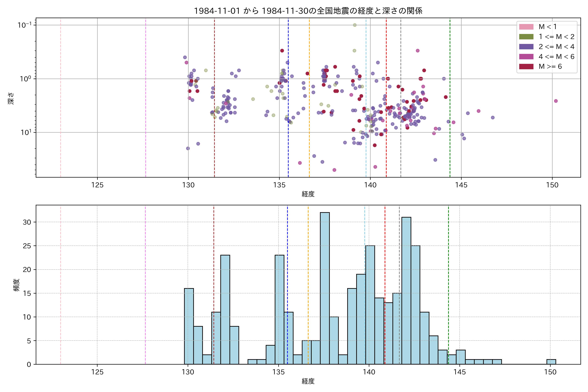Click the 'M >= 6' crimson legend swatch
Viewport: 588px width, 392px height.
(x=526, y=66)
